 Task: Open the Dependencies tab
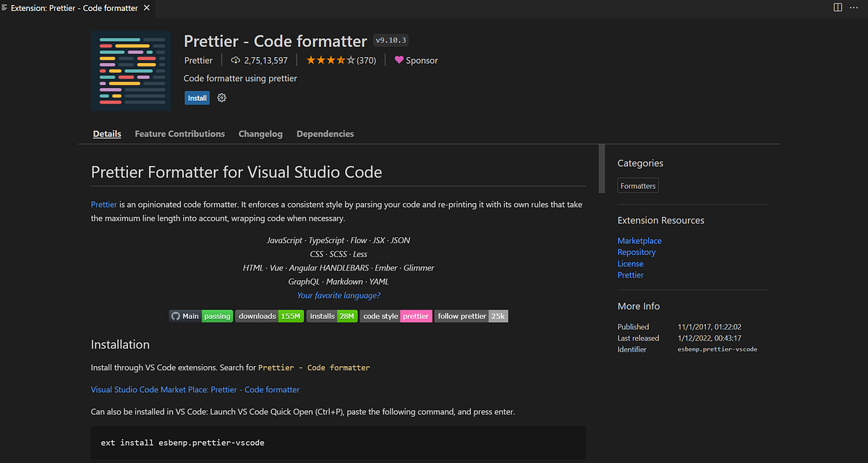tap(325, 134)
